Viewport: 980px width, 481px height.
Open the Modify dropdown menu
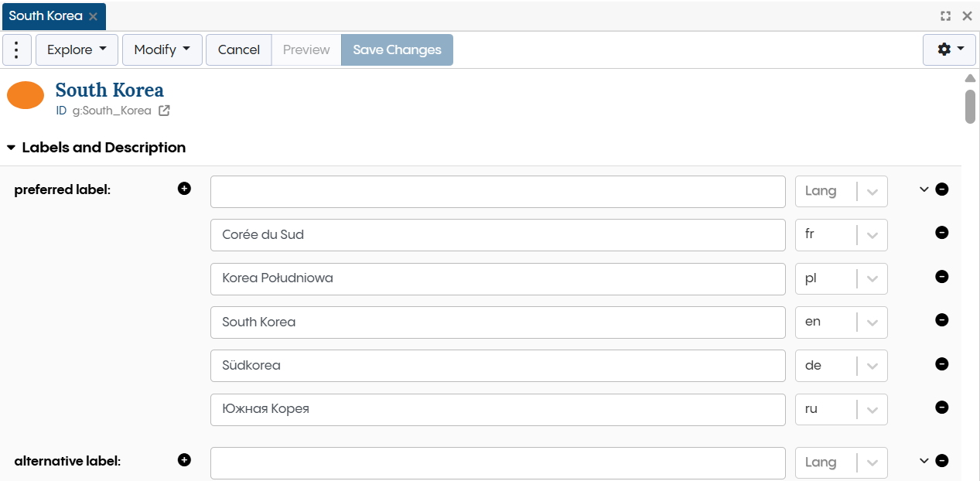pos(162,49)
